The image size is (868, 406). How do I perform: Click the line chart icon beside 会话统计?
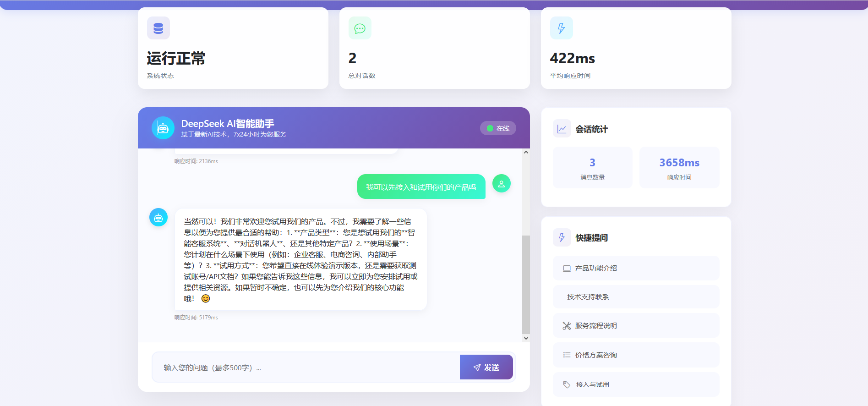[x=562, y=129]
